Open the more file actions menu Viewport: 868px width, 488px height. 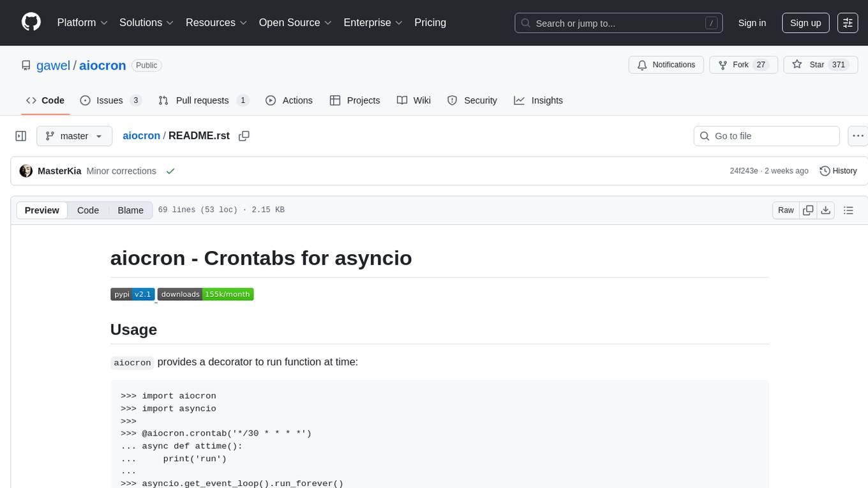click(x=858, y=136)
